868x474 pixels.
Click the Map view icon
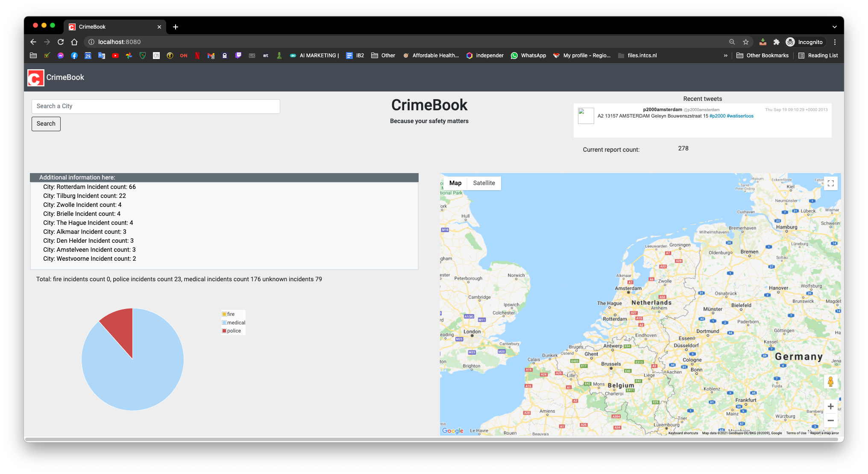pos(455,183)
